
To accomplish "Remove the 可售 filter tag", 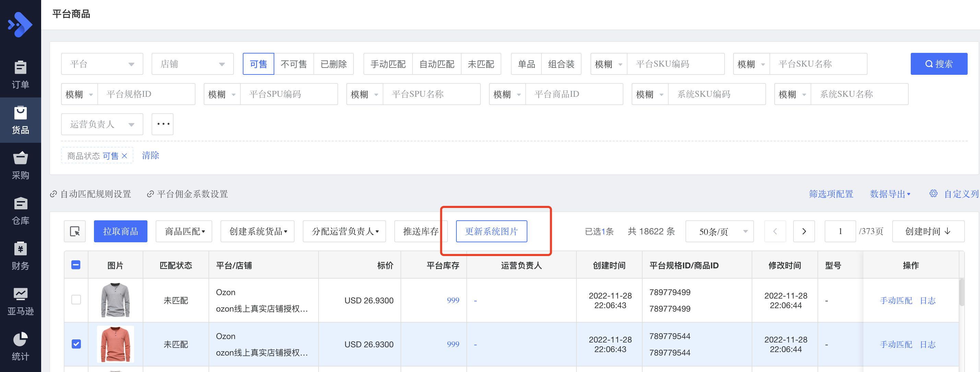I will (x=124, y=156).
